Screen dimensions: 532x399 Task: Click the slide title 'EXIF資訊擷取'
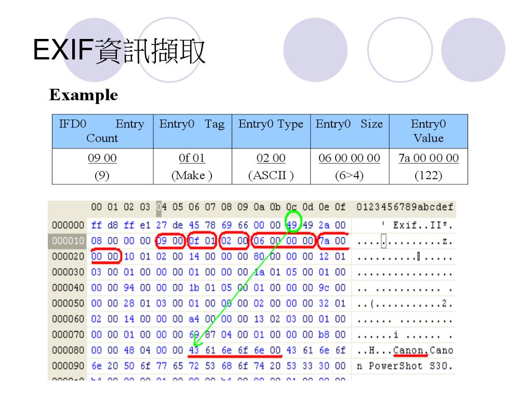point(119,50)
